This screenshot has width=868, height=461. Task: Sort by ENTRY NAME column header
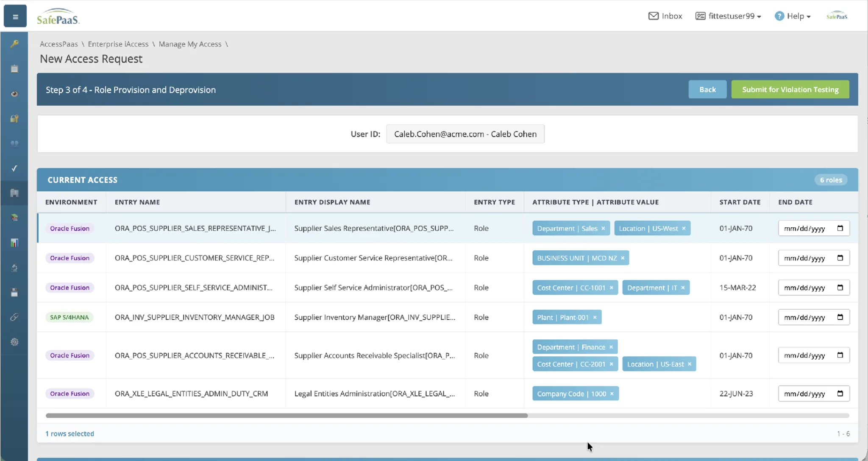click(137, 202)
